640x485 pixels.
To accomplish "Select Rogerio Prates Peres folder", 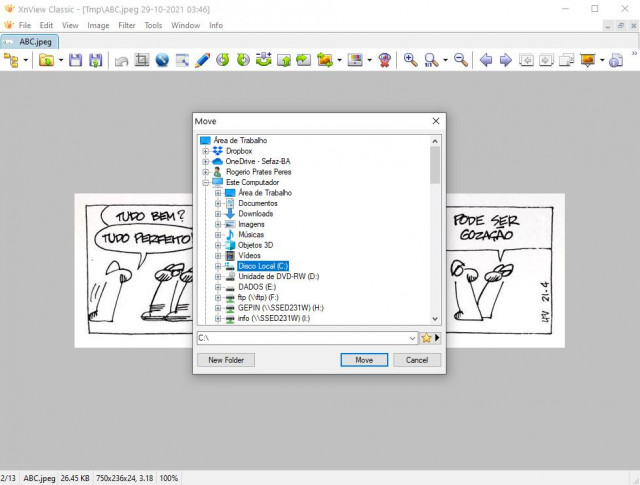I will [258, 172].
